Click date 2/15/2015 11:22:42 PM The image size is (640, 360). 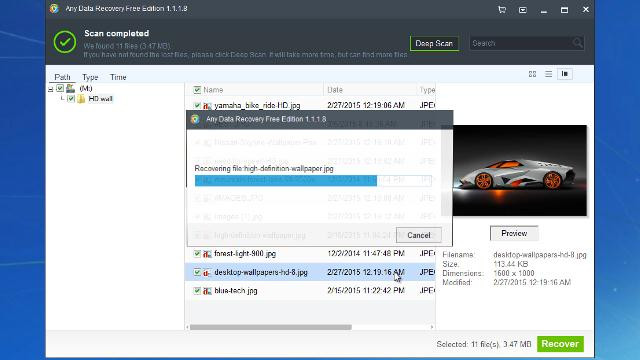tap(366, 291)
